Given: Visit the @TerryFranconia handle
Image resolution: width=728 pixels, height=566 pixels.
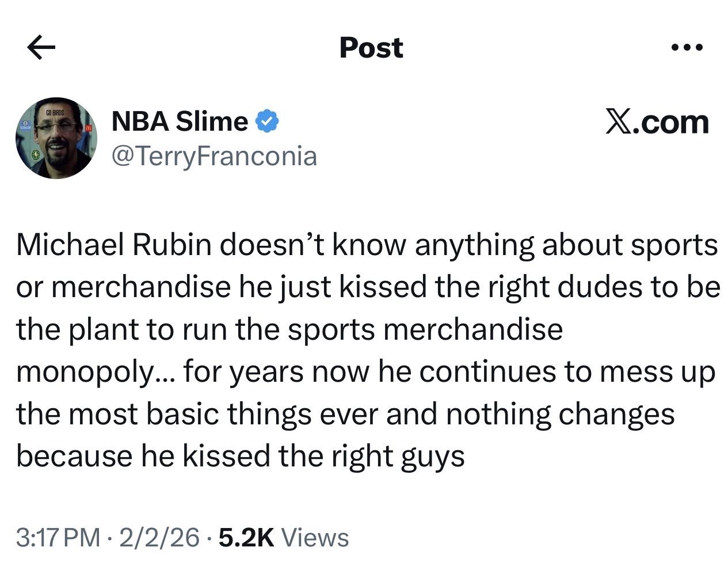Looking at the screenshot, I should click(214, 156).
